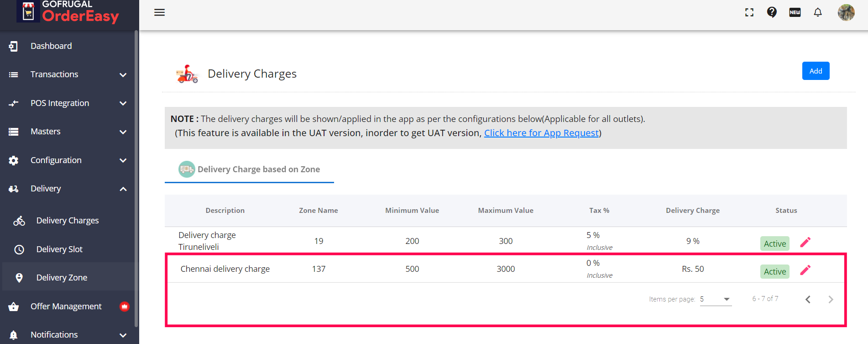Click Active status for Tirunelveli charge
868x344 pixels.
(x=774, y=243)
